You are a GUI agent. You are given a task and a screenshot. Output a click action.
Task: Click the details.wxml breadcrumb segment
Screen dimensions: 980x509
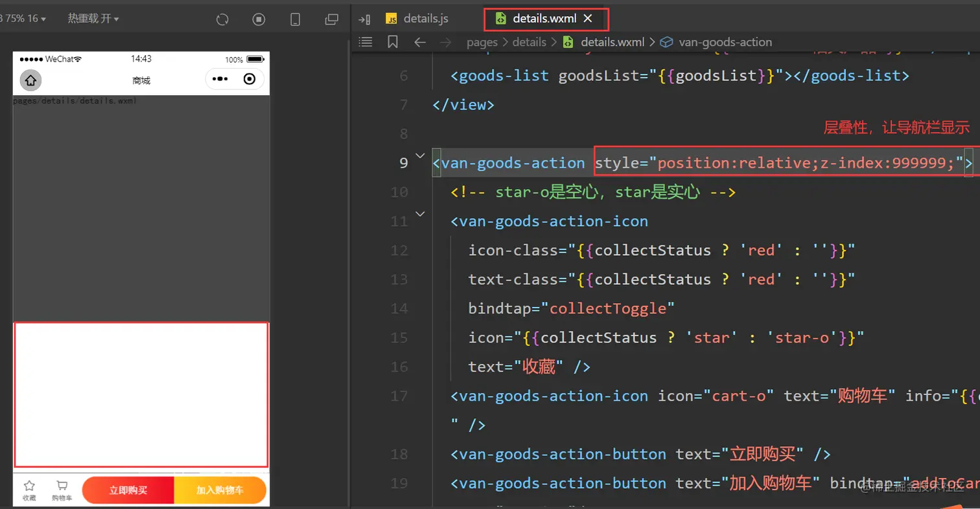coord(603,42)
